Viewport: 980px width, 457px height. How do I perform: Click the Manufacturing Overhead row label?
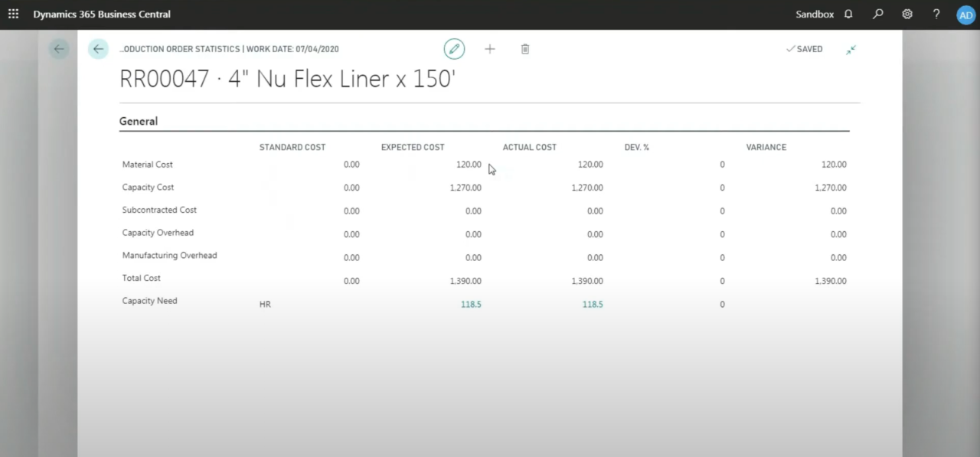(170, 256)
